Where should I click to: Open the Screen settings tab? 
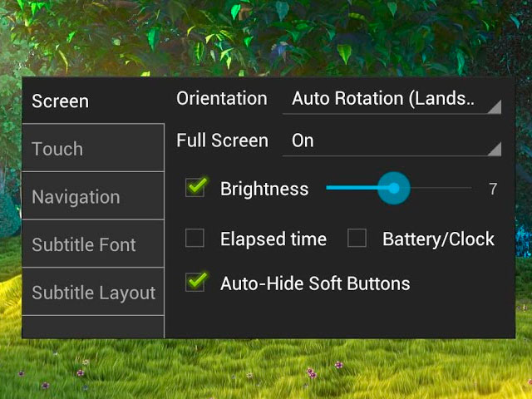(93, 101)
